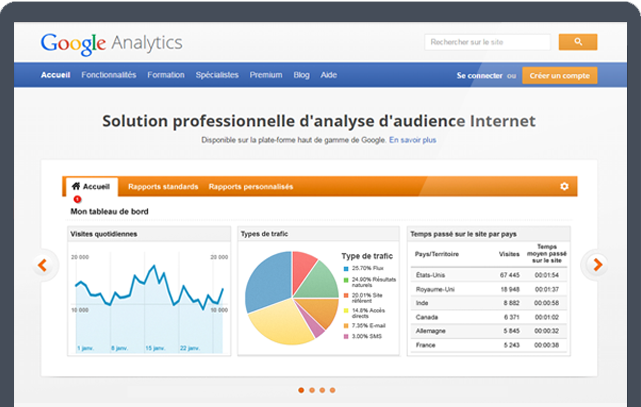The width and height of the screenshot is (641, 407).
Task: Open Accueil in the blue navigation bar
Action: (x=55, y=75)
